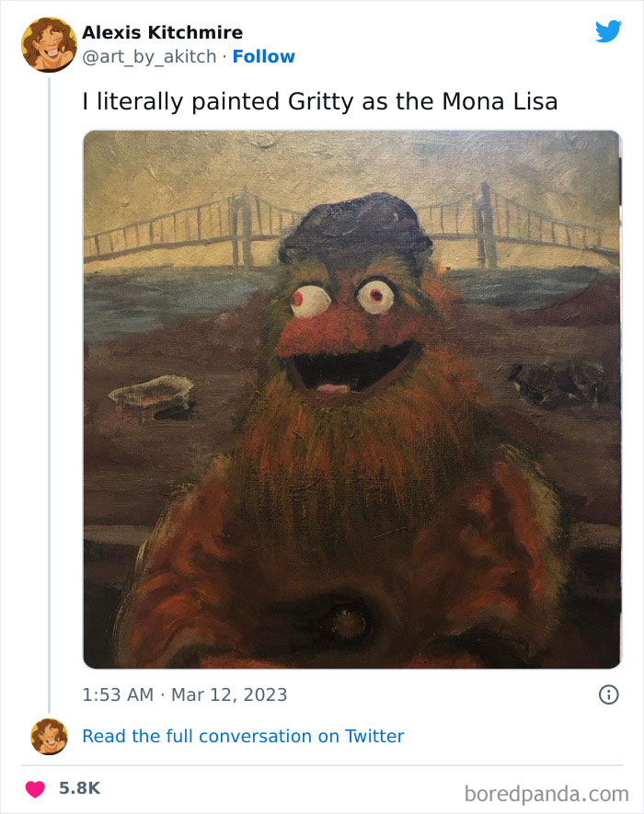Visit the @art_by_akitch handle

pos(150,56)
